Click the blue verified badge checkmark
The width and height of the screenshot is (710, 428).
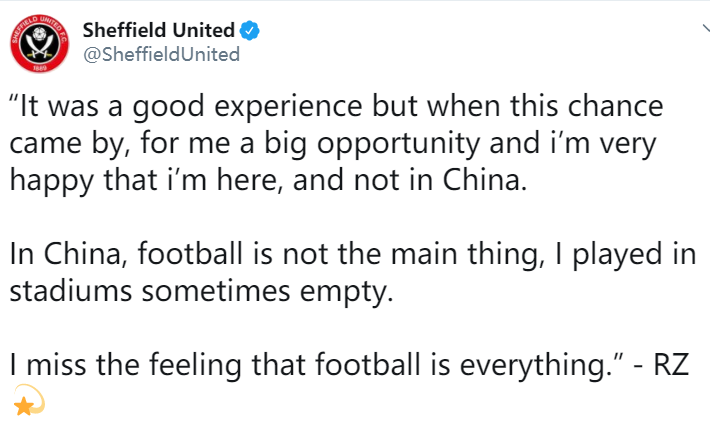point(249,31)
